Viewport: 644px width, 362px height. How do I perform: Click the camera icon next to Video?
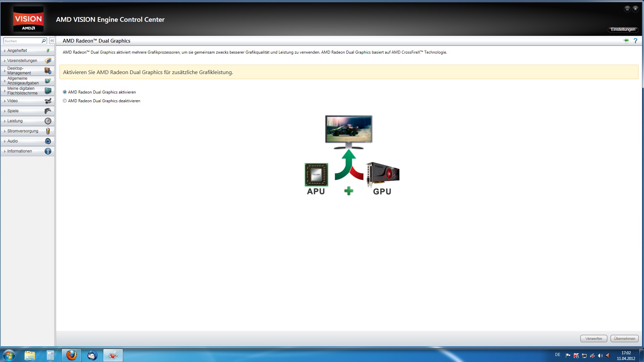(x=48, y=101)
